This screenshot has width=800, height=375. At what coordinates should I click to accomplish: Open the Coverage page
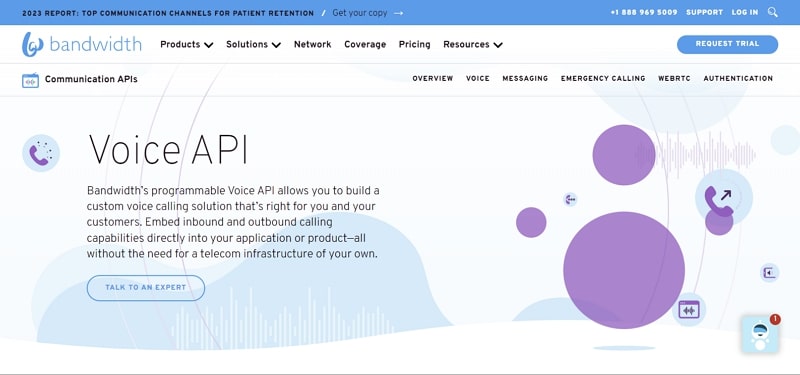(365, 44)
